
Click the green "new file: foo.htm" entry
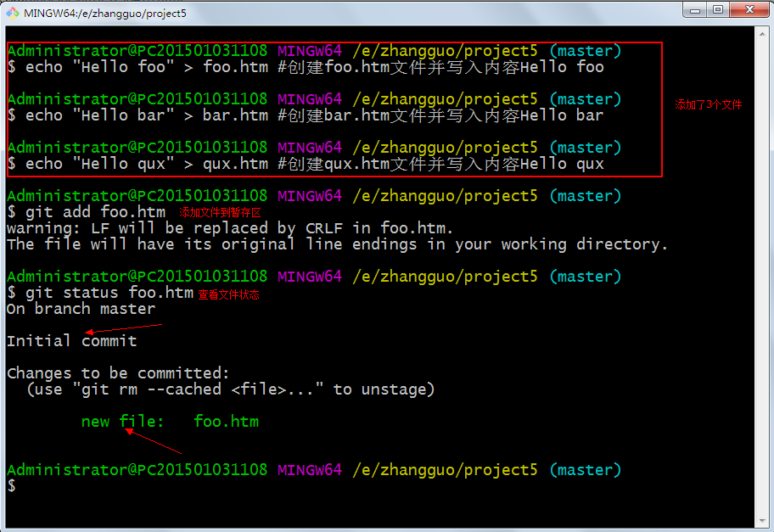coord(170,422)
